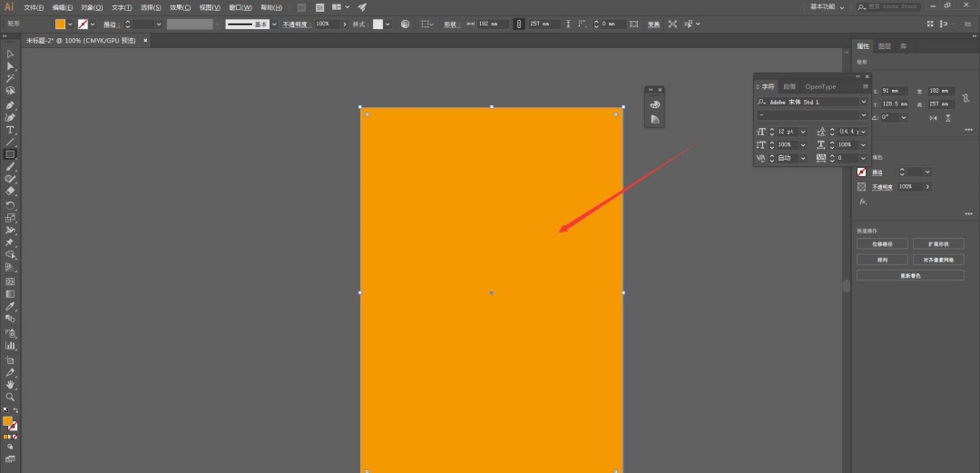Click the orange fill swatch in control bar
Image resolution: width=980 pixels, height=473 pixels.
pyautogui.click(x=60, y=24)
